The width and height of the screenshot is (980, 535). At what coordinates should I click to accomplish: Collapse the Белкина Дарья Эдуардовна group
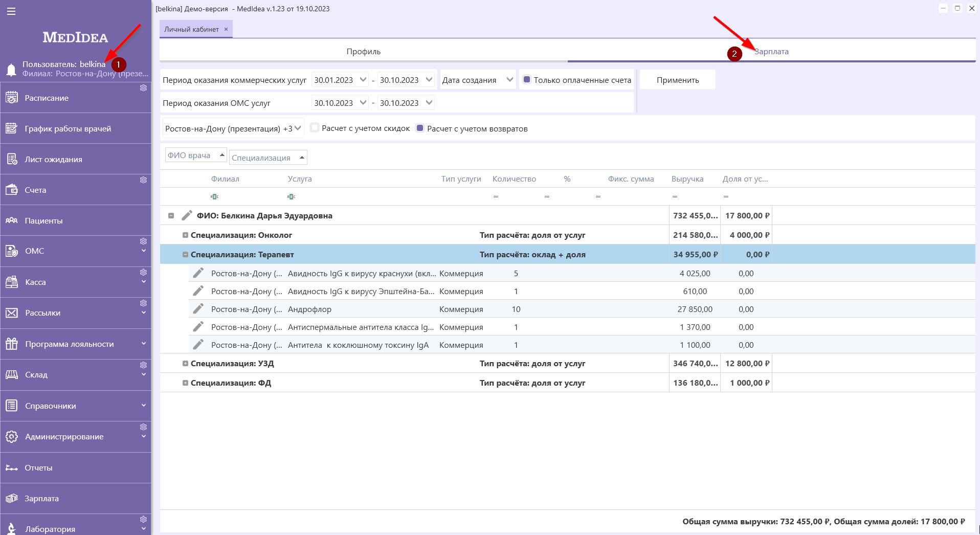pyautogui.click(x=171, y=216)
